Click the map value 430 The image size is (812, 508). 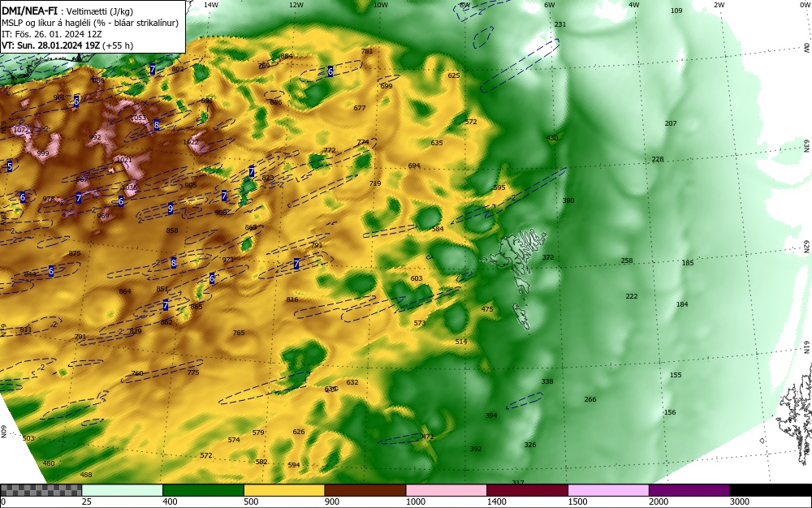[552, 138]
